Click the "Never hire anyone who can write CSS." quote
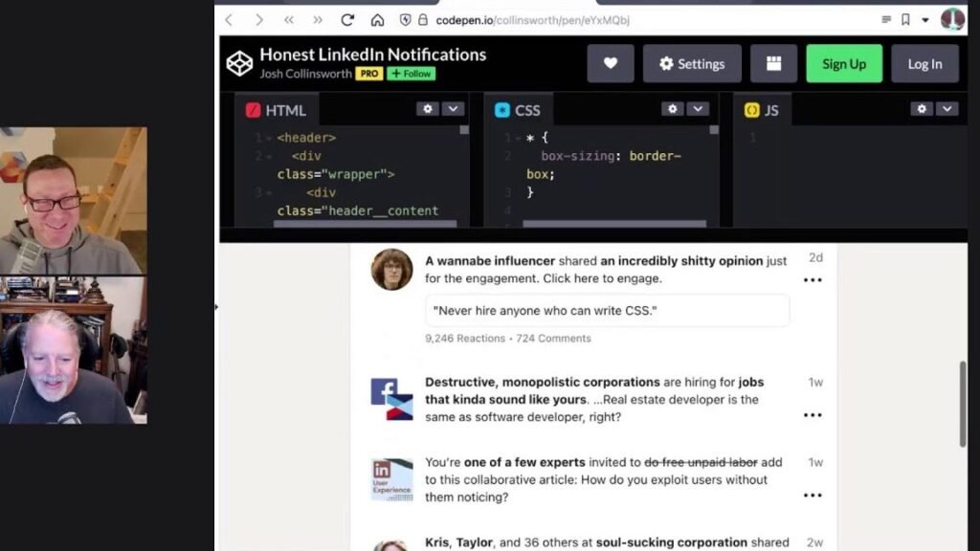The image size is (980, 551). pos(607,311)
